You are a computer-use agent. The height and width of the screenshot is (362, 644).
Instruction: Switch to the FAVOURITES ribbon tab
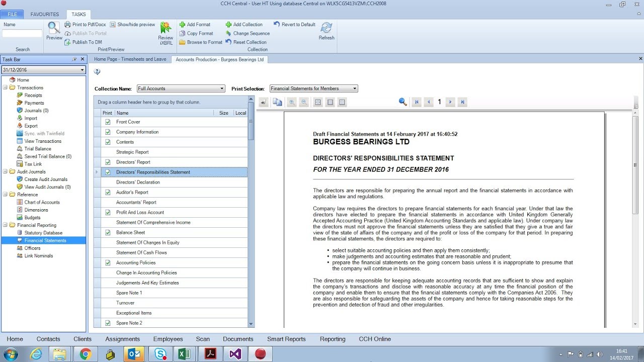45,14
